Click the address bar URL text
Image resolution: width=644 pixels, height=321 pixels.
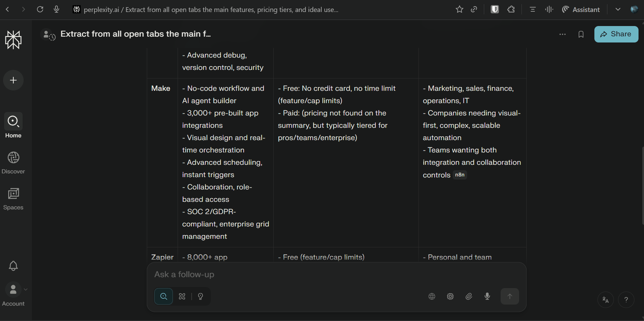pos(211,10)
